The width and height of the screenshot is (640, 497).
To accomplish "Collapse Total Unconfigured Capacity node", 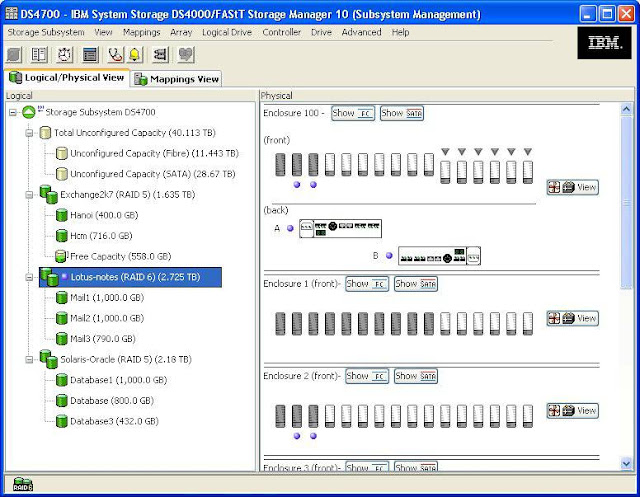I will tap(29, 133).
